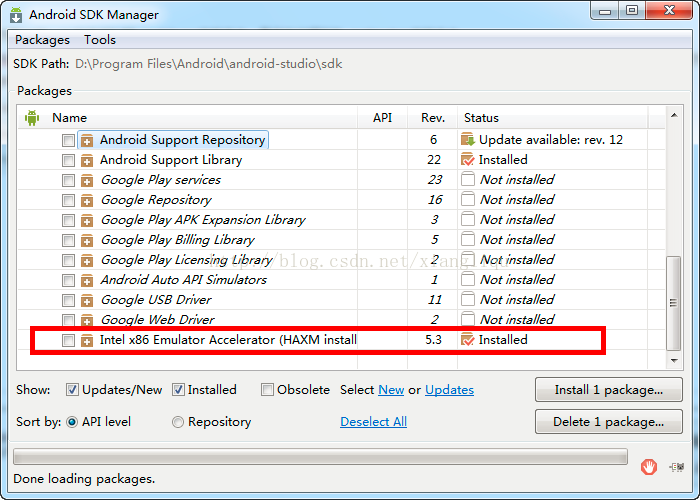Click the installed status icon for Intel HAXM row
The width and height of the screenshot is (700, 500).
(467, 340)
